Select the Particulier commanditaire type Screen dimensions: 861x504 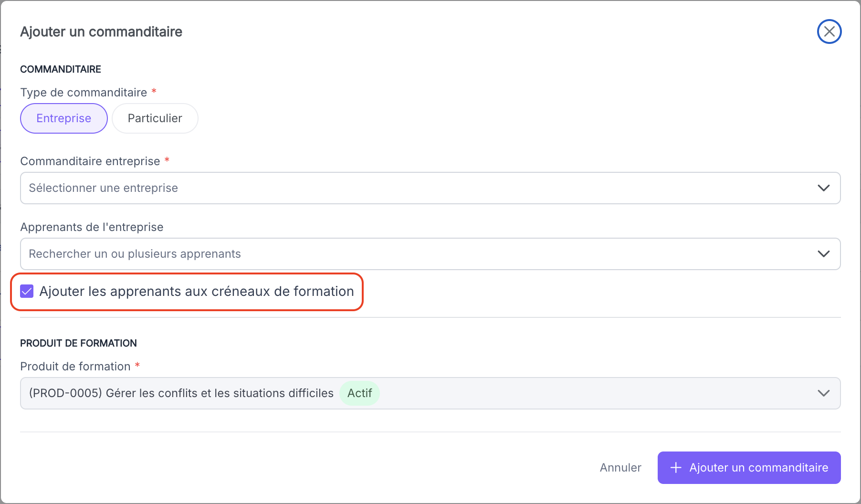click(x=155, y=118)
